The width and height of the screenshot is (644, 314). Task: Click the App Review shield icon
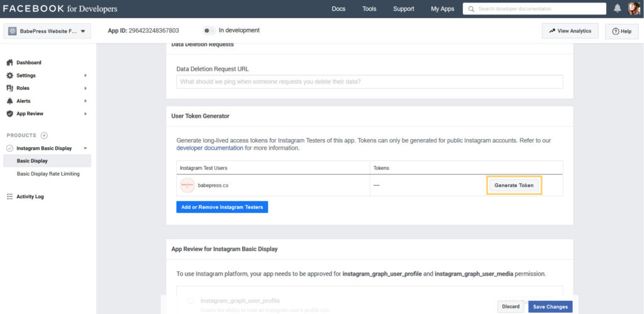point(9,114)
